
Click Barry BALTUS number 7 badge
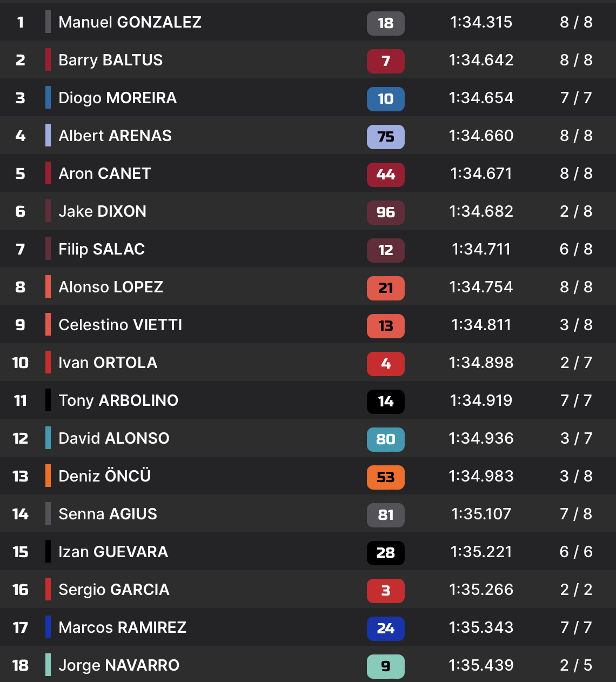coord(385,61)
